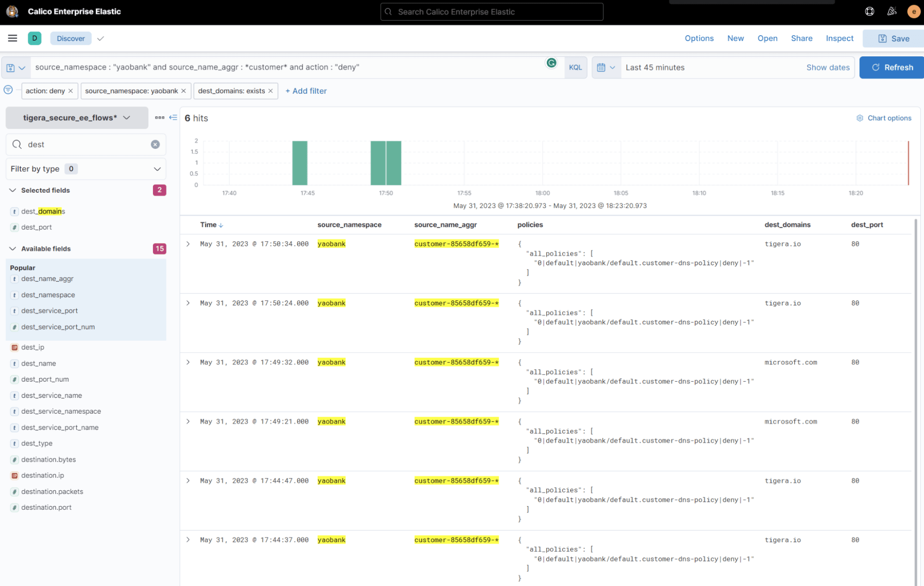Open the newsfeed celebration icon
Screen dimensions: 924x586
point(892,12)
